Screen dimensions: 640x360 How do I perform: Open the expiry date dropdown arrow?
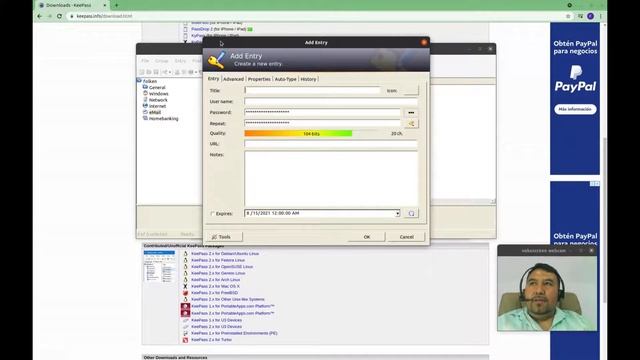(398, 213)
